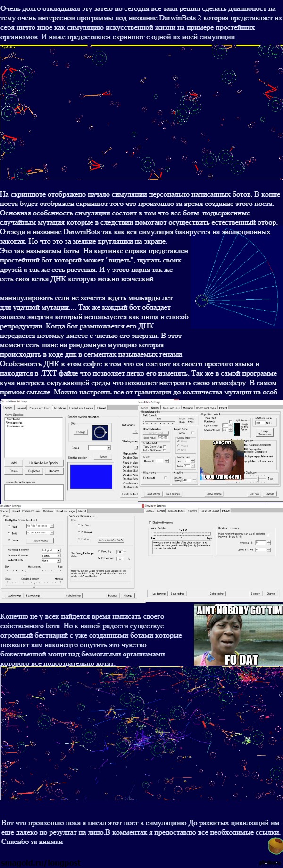Expand the Movement Efficiency dropdown
This screenshot has width=283, height=868.
(x=58, y=550)
